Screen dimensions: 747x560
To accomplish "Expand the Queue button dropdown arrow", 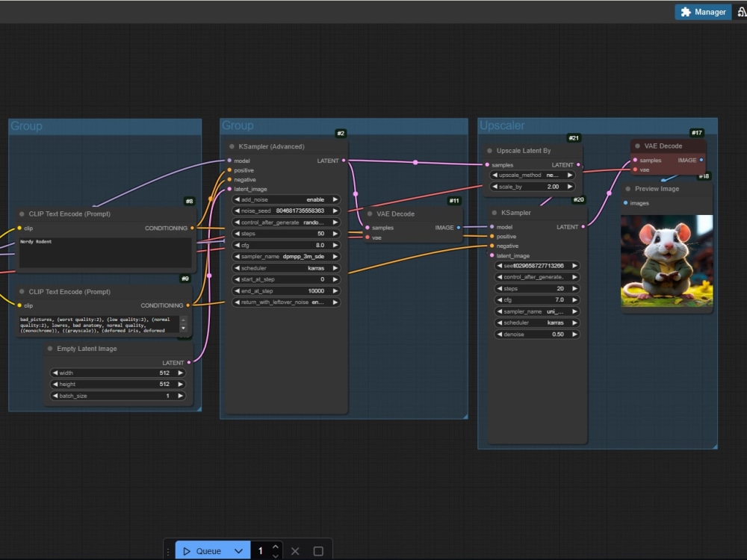I will coord(239,551).
